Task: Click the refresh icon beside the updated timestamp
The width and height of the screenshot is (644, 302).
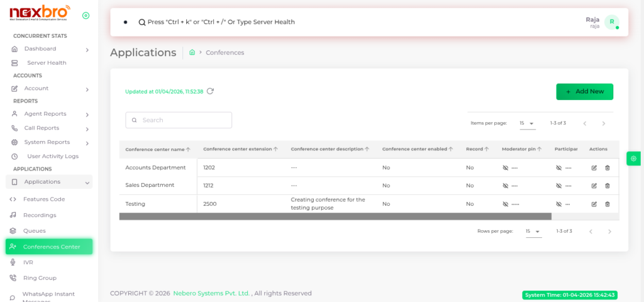Action: [x=210, y=91]
